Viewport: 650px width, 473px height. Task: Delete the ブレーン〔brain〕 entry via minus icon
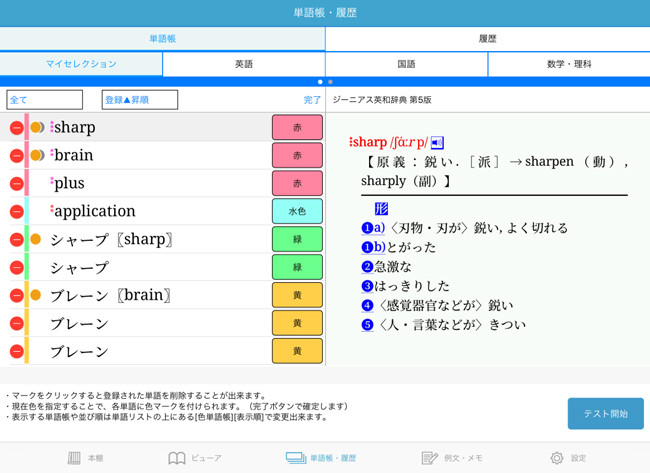(17, 296)
